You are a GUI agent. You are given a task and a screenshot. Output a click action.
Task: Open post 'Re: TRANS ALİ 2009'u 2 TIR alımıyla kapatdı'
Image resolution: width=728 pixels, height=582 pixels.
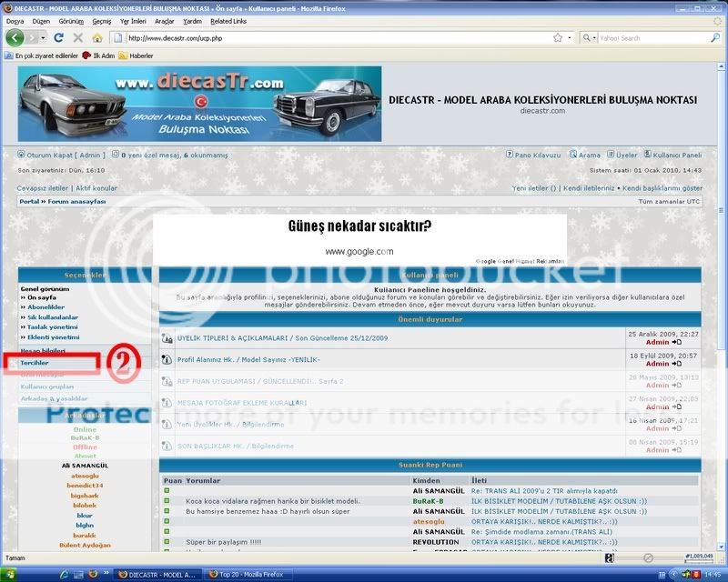coord(544,491)
